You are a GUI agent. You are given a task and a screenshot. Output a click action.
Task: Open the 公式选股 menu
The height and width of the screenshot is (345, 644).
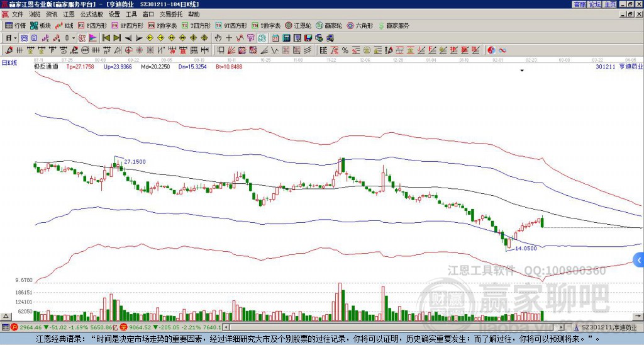(x=92, y=14)
